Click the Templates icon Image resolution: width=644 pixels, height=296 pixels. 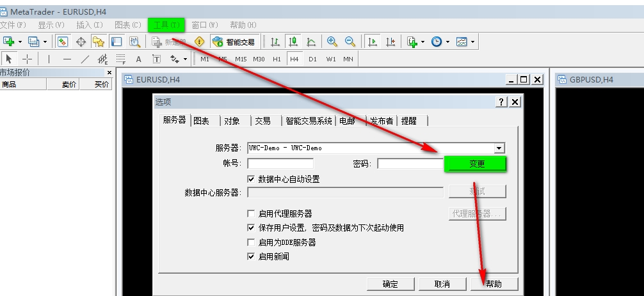462,42
